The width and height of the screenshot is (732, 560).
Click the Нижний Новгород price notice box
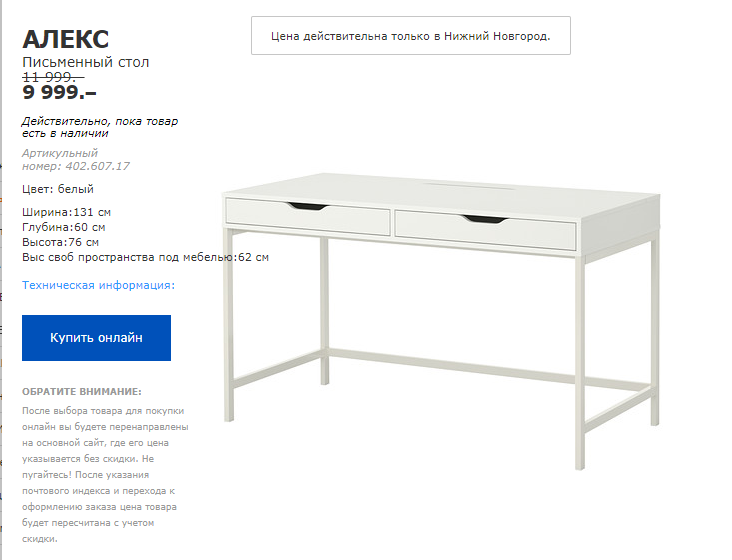click(411, 35)
